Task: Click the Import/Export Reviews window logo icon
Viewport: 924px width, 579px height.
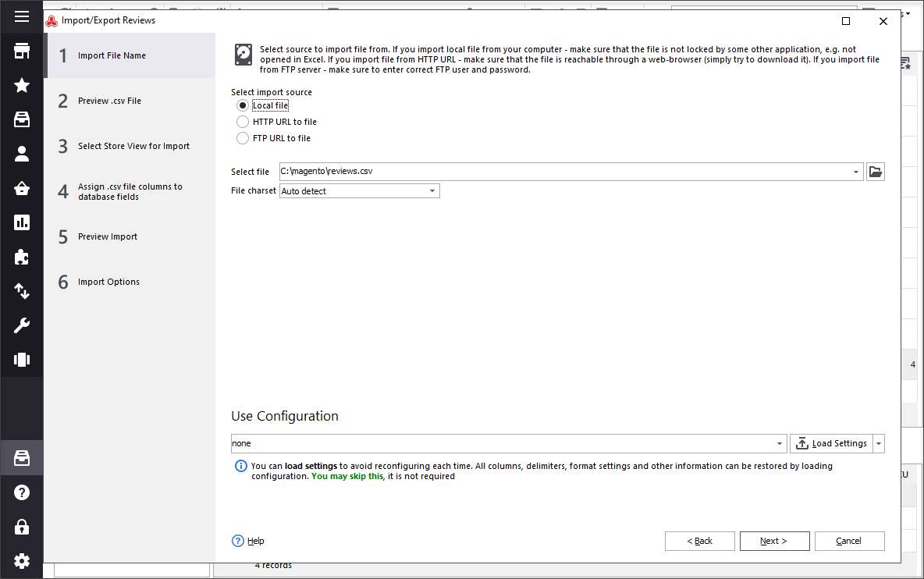Action: coord(52,20)
